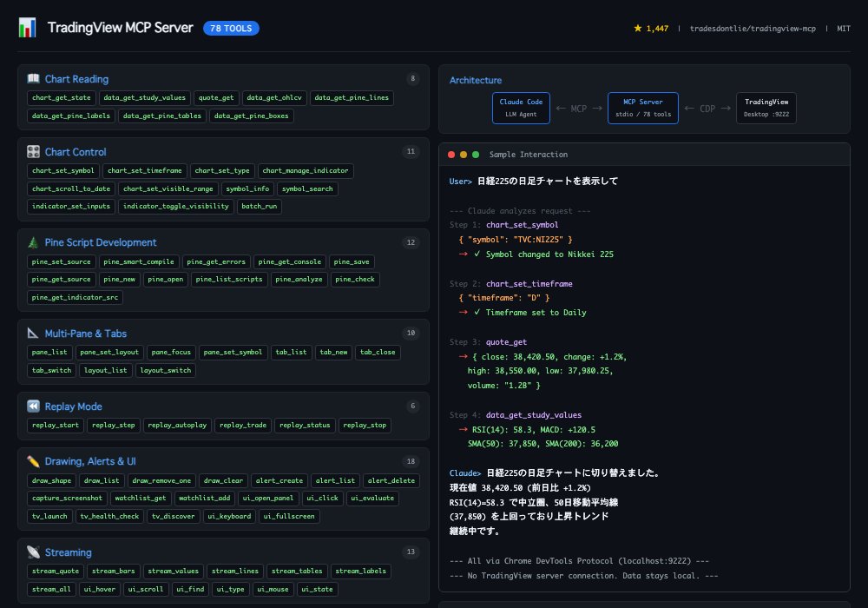Click the tab_new tool tag

coord(334,352)
